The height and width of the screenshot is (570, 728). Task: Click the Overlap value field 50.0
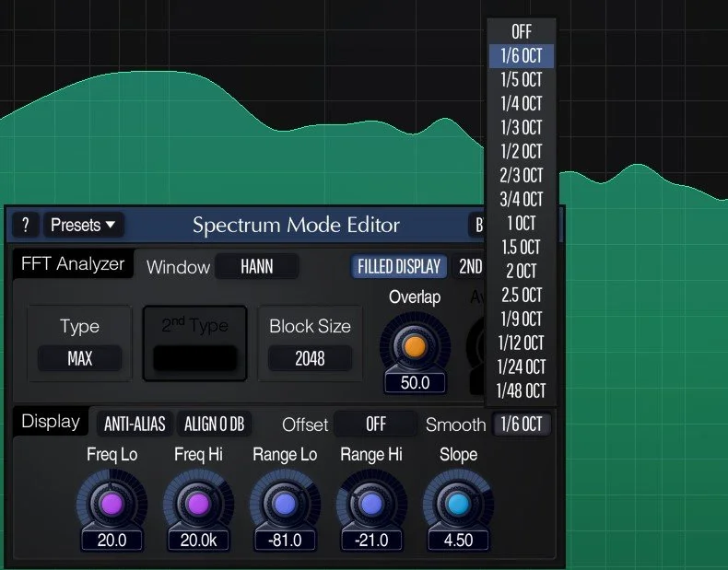tap(415, 383)
